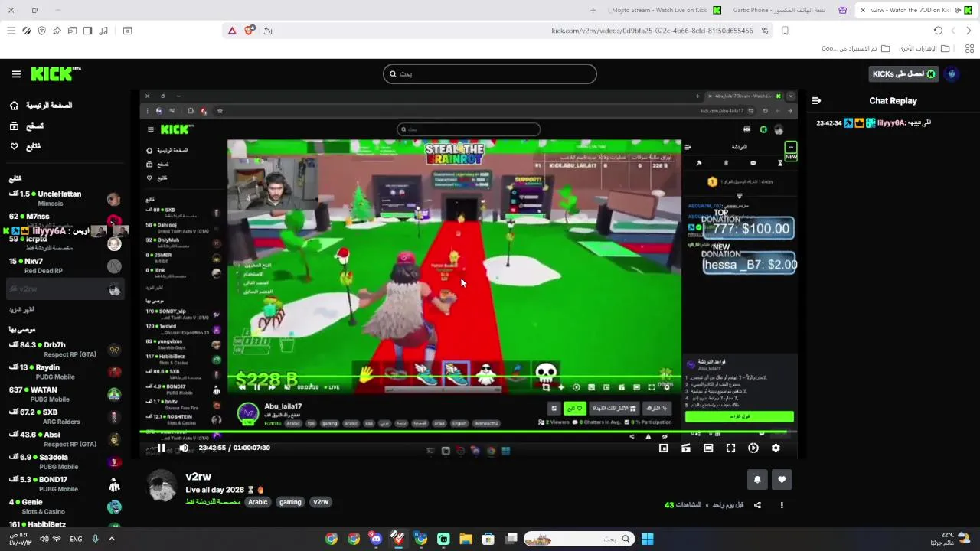Click the Kick search field
980x551 pixels.
point(490,74)
